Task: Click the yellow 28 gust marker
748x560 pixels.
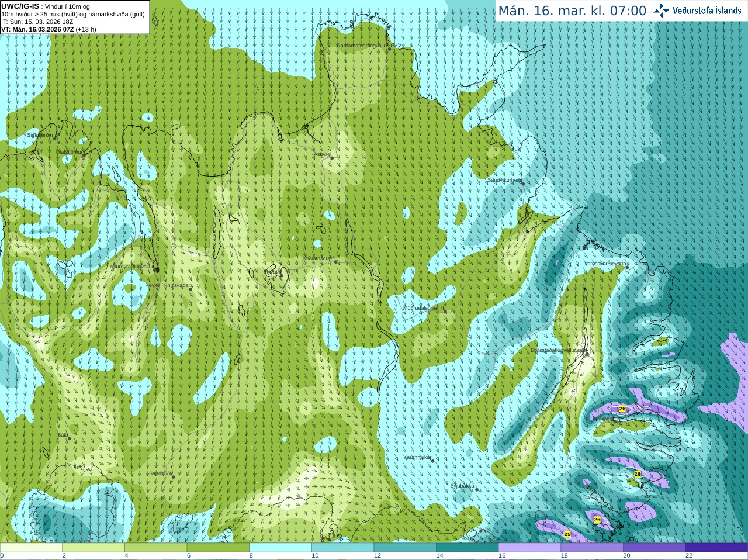Action: [638, 474]
